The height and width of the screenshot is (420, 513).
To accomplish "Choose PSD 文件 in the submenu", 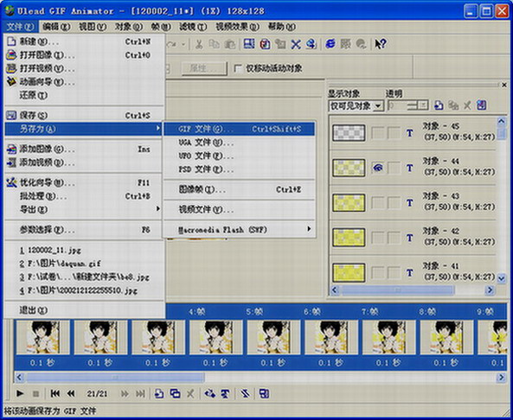I will pos(239,169).
